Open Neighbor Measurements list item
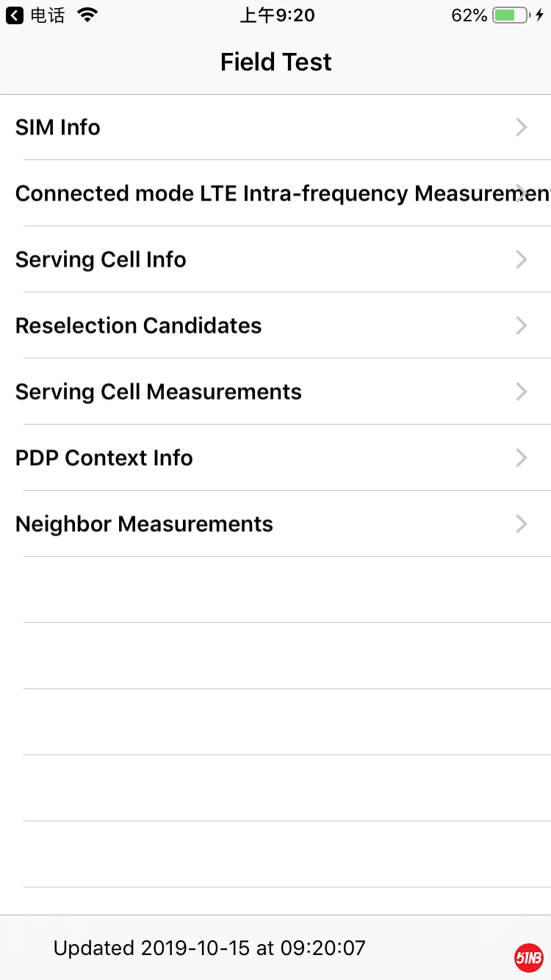The width and height of the screenshot is (551, 980). 144,524
